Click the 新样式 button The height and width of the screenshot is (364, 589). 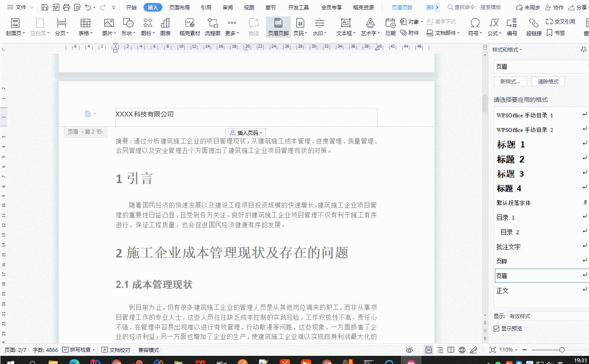[510, 81]
